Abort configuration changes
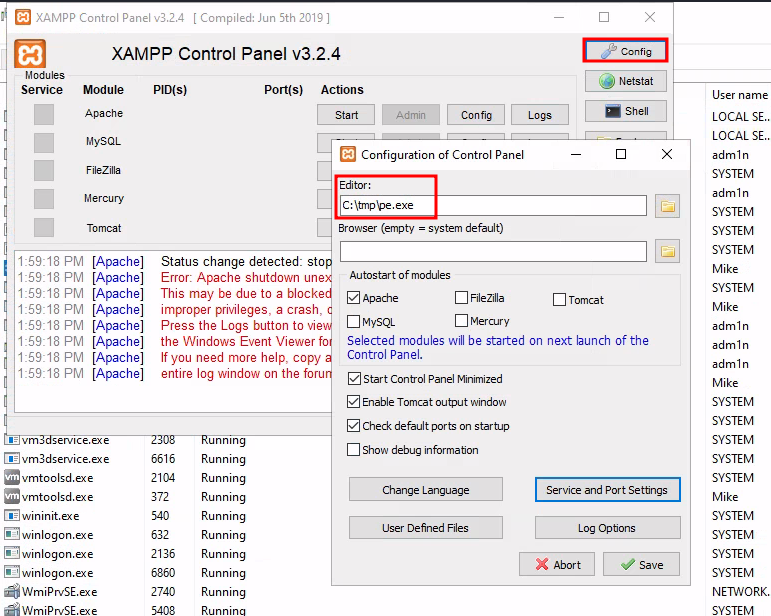771x616 pixels. point(557,564)
